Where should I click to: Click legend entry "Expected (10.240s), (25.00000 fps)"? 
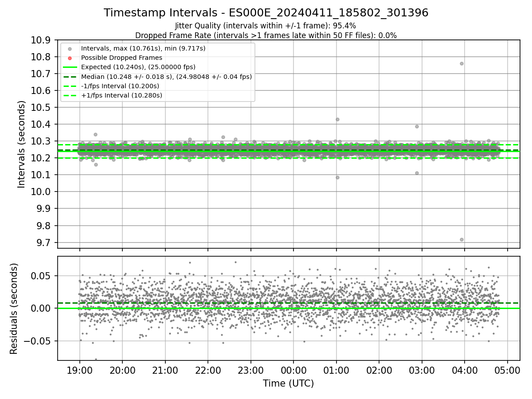point(138,67)
